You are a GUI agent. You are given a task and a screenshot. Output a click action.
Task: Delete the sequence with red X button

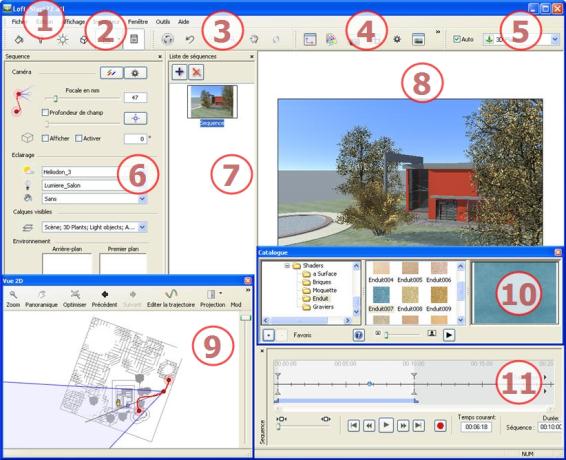click(196, 72)
